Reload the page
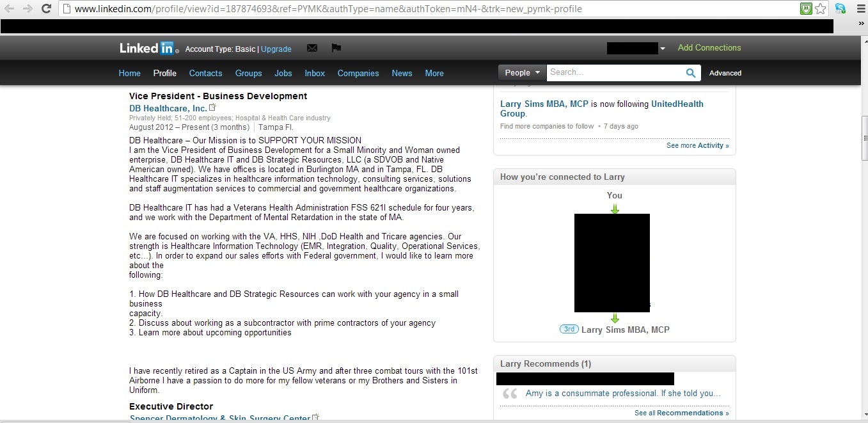 point(46,9)
